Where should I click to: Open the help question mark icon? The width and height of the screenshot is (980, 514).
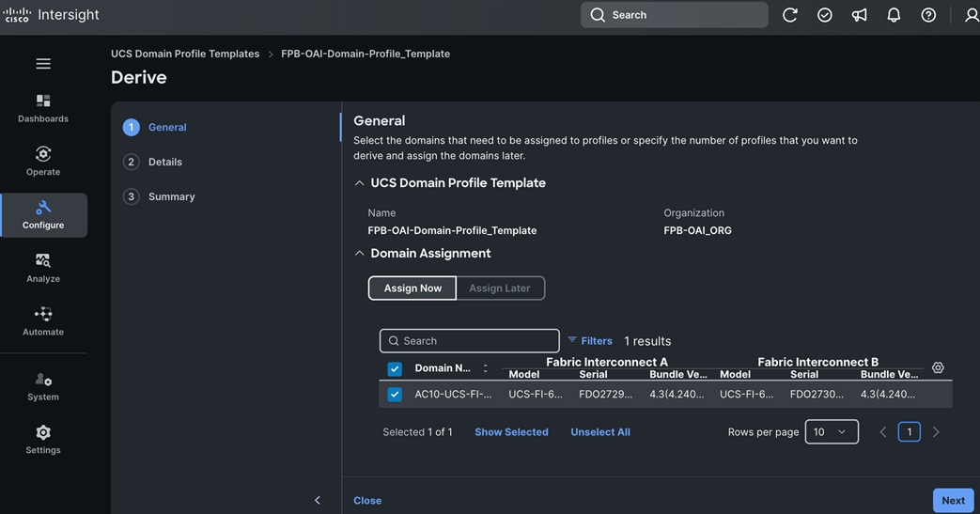(928, 15)
